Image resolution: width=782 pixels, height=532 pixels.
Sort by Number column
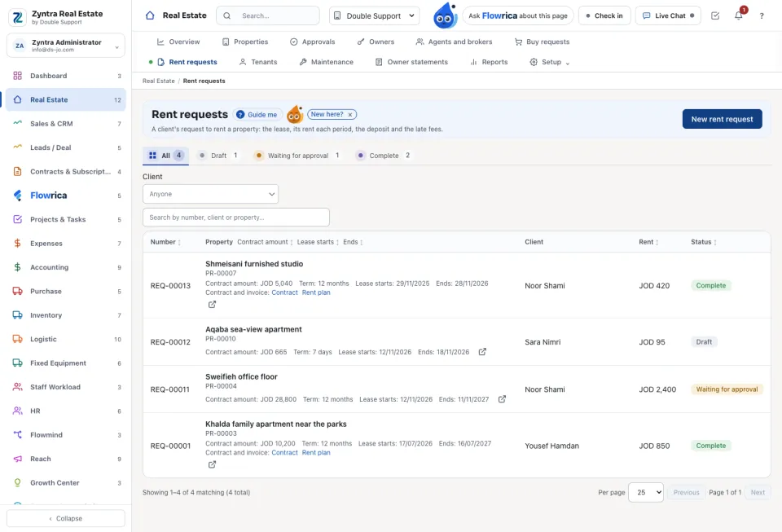coord(165,242)
